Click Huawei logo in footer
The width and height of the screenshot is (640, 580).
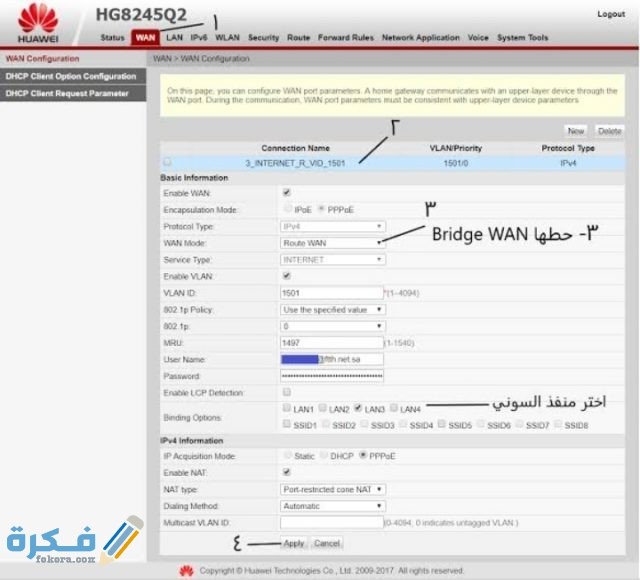point(187,571)
